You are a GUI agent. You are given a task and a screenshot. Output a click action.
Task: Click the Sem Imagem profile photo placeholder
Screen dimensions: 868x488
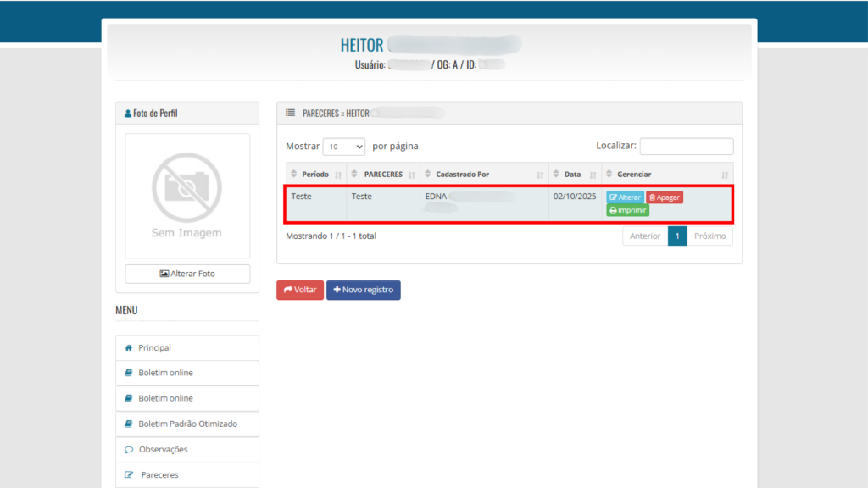[186, 195]
